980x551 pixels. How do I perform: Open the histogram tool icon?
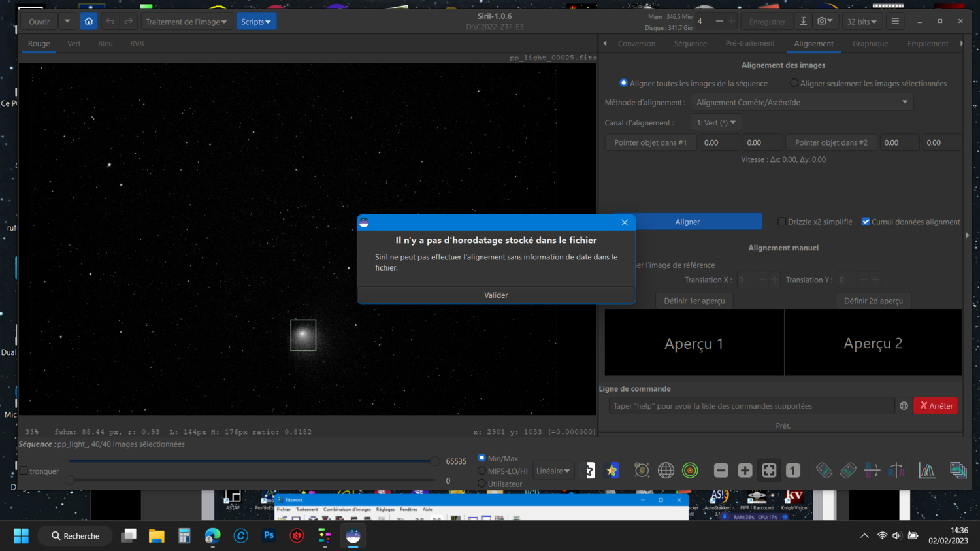point(927,471)
